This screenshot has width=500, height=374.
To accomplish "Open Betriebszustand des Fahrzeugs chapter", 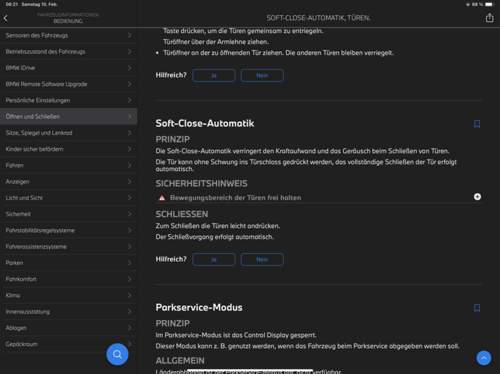I will click(68, 52).
